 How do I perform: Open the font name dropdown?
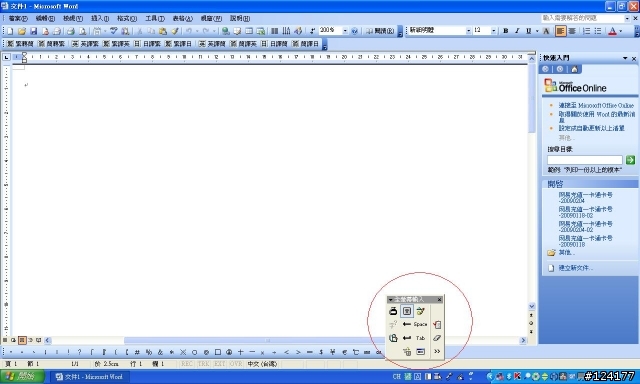tap(468, 31)
